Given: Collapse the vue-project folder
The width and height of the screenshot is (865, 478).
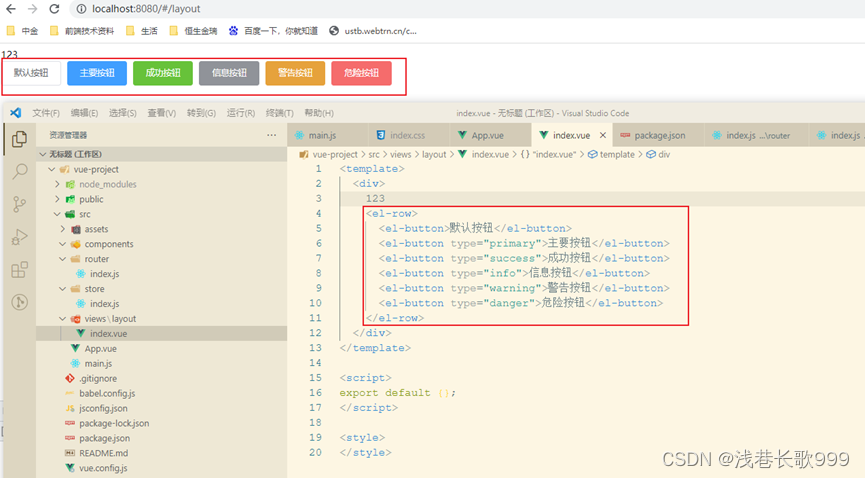Looking at the screenshot, I should pyautogui.click(x=161, y=169).
